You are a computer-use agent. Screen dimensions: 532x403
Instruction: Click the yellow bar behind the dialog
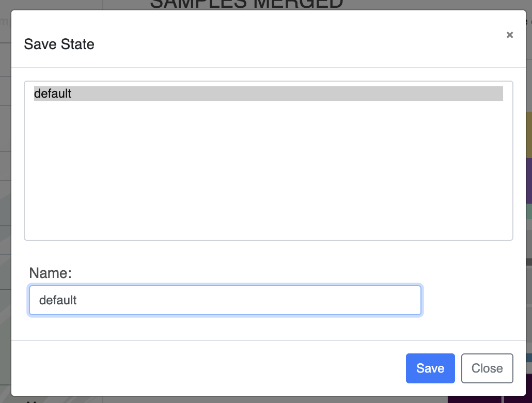coord(529,134)
